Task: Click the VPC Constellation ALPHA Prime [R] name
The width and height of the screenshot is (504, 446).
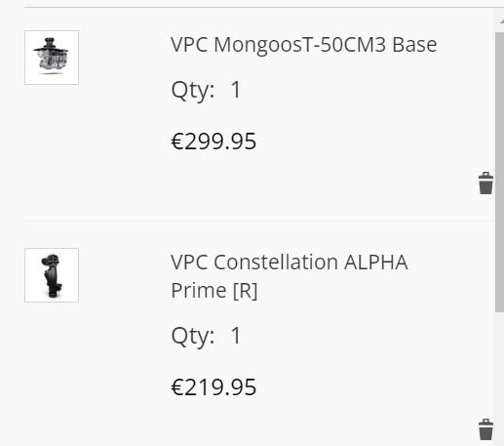Action: point(290,276)
